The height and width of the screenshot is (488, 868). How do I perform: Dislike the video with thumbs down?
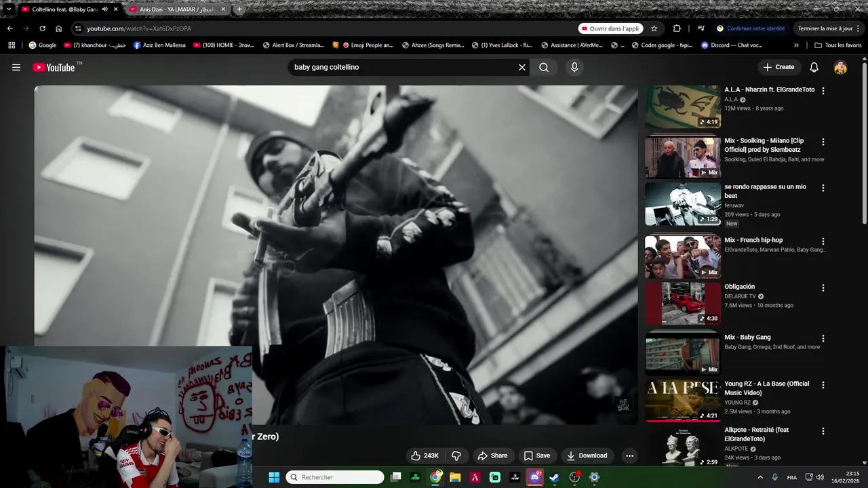456,455
